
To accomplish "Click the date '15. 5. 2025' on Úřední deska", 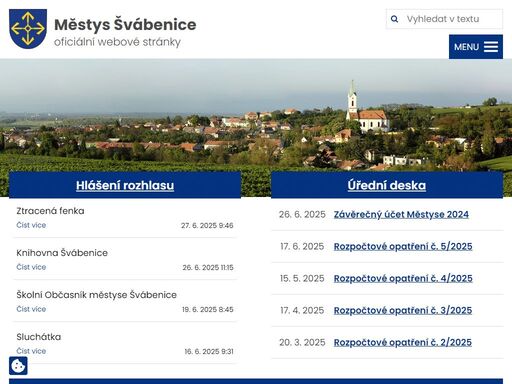I will click(x=302, y=278).
